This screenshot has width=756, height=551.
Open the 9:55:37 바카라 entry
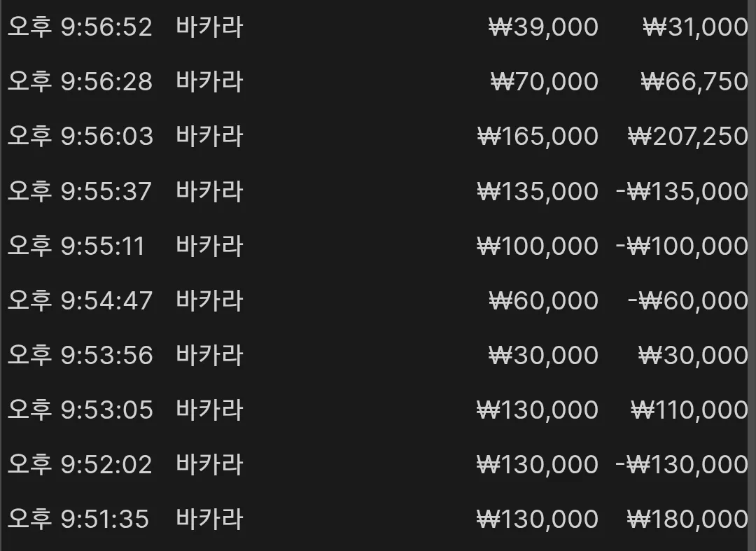(x=378, y=191)
